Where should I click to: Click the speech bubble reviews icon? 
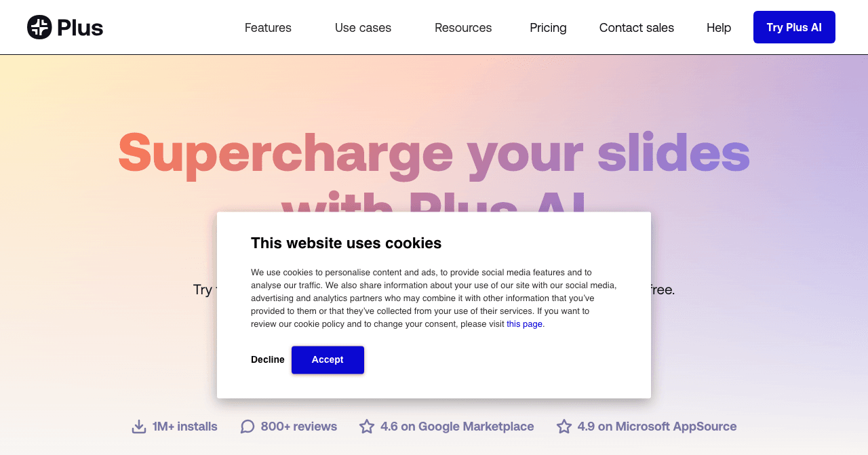click(x=248, y=427)
